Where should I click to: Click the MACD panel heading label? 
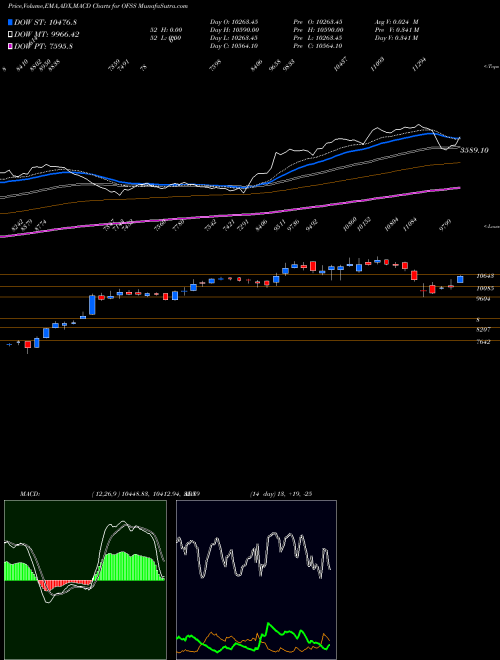(29, 494)
